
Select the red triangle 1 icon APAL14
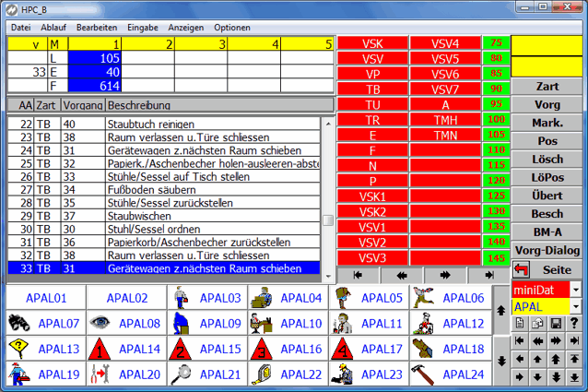click(x=100, y=350)
